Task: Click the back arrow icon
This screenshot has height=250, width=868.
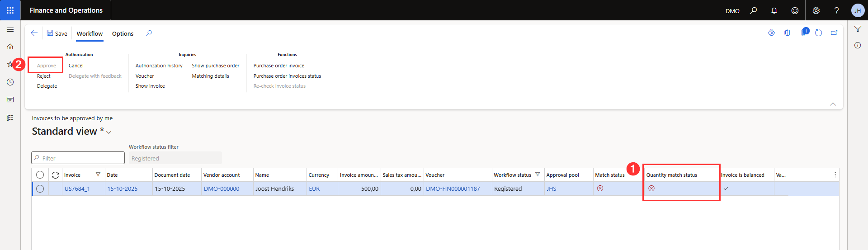Action: point(34,33)
